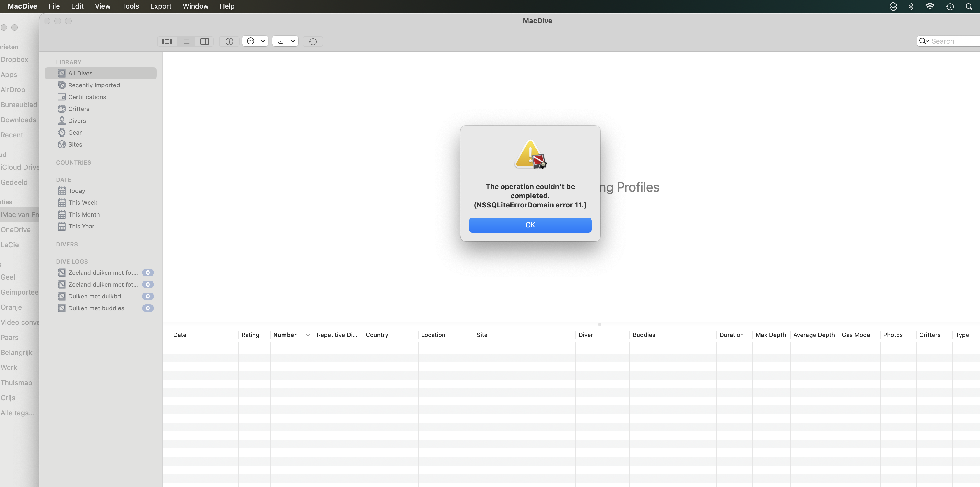980x487 pixels.
Task: Select the Duiken met duikbril dive log
Action: click(95, 296)
